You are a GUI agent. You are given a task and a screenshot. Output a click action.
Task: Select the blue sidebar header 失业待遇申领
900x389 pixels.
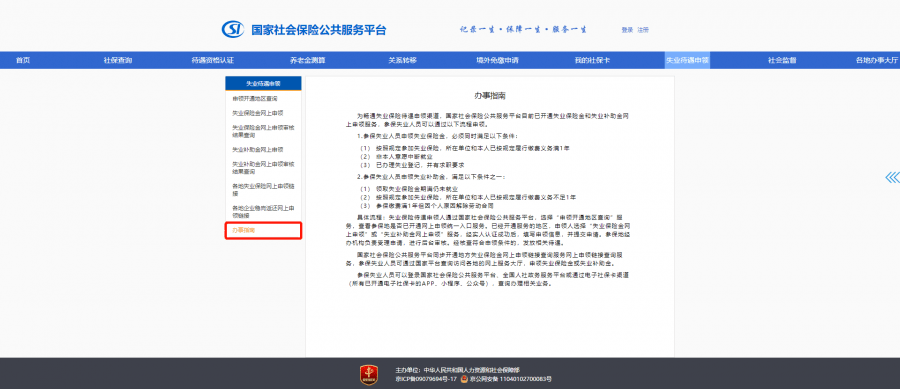pos(263,83)
